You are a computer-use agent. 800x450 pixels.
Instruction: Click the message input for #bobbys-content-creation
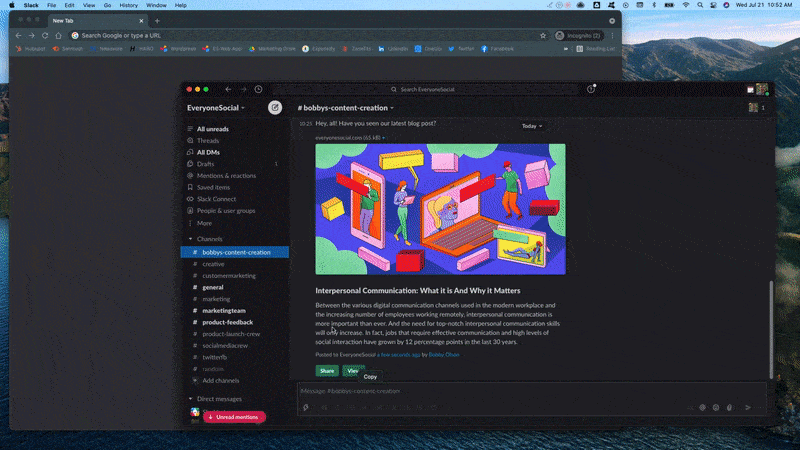pos(532,391)
